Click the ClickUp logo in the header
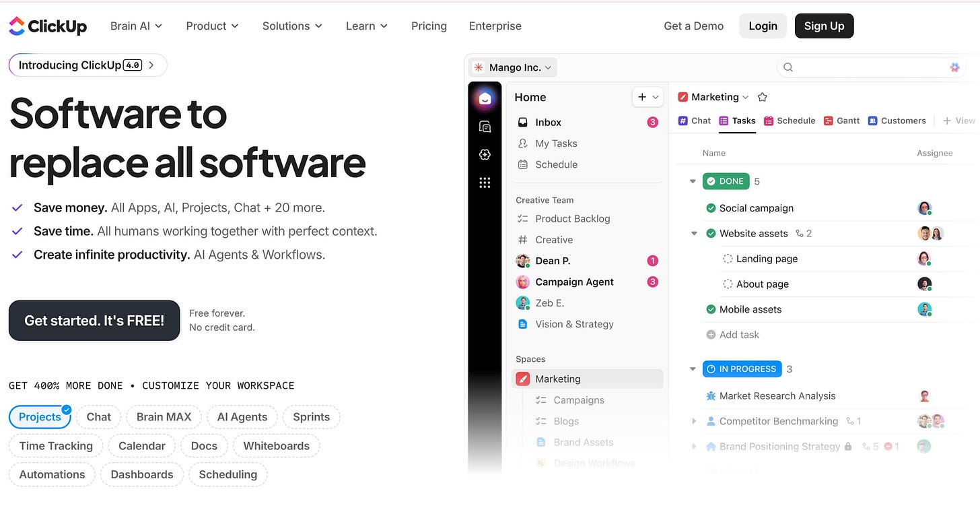 click(x=48, y=26)
